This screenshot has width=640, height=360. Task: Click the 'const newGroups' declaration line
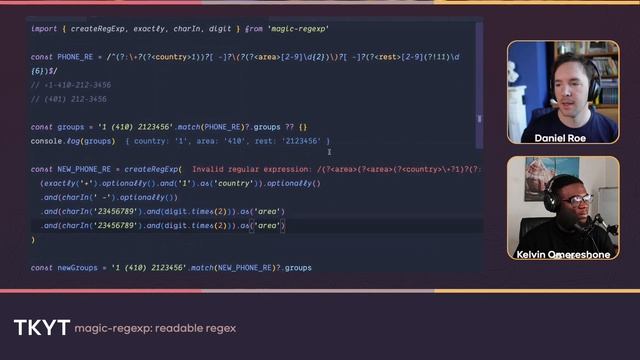(171, 268)
